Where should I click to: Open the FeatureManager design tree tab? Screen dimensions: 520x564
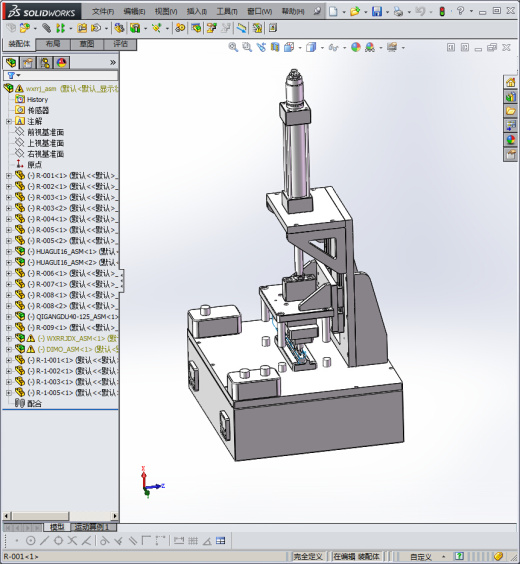click(x=11, y=63)
